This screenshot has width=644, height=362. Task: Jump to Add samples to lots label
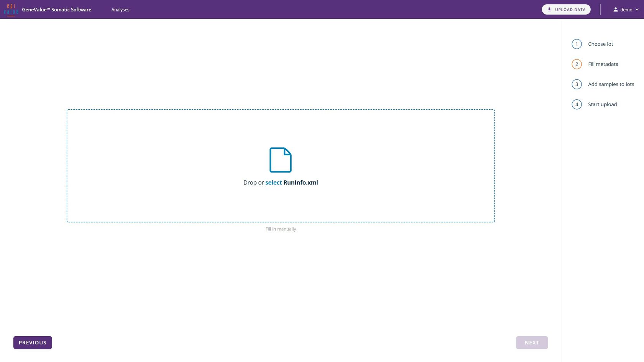[x=611, y=84]
